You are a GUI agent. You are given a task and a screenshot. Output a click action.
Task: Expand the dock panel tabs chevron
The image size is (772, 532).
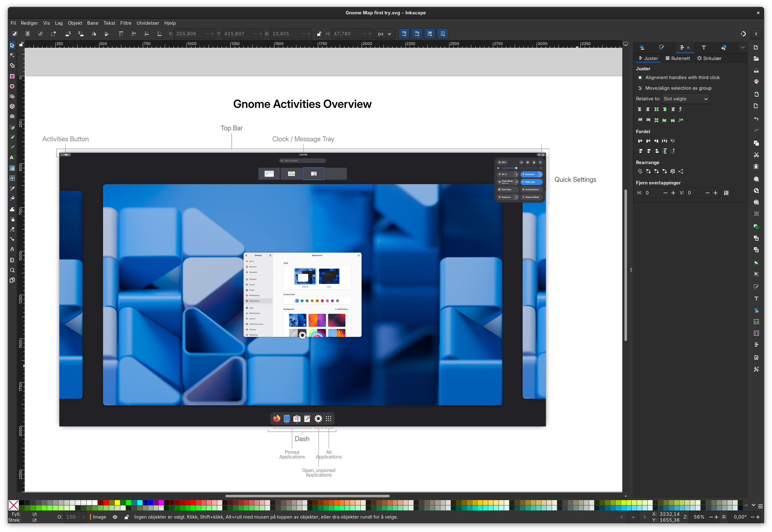[743, 47]
